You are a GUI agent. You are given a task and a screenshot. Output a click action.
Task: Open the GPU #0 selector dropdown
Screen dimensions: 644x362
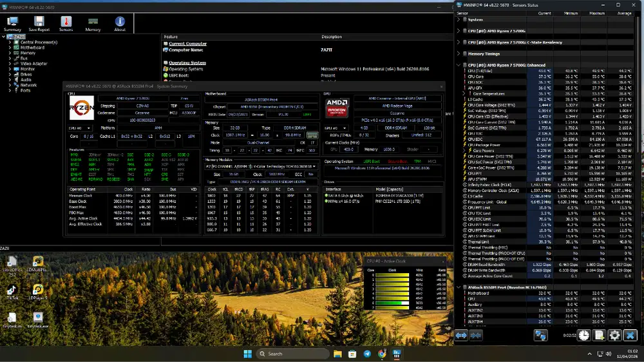coord(337,128)
